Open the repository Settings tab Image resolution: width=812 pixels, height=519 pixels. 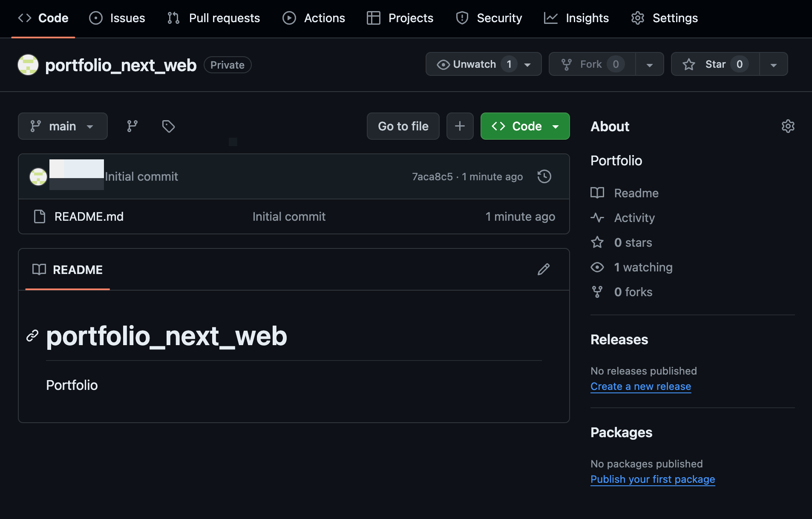coord(665,18)
